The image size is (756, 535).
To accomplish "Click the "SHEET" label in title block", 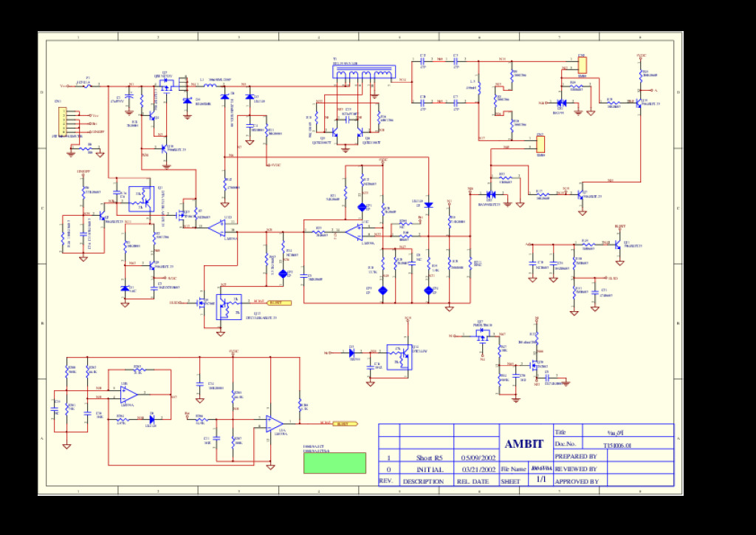I will click(510, 481).
